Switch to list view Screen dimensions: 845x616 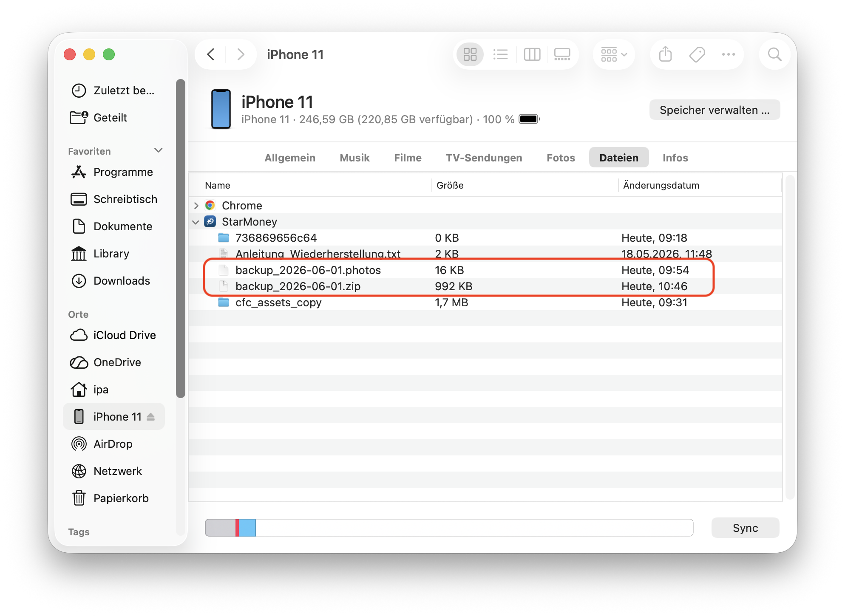coord(501,54)
